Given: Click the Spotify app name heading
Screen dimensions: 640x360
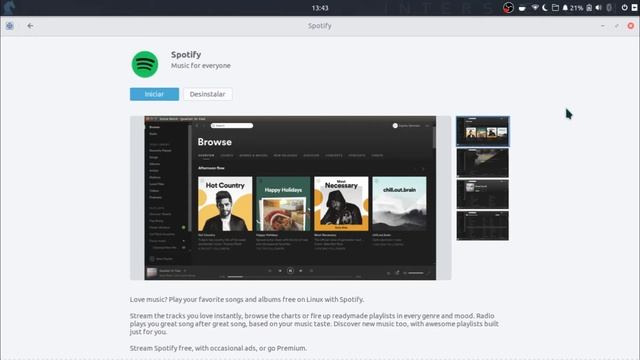Looking at the screenshot, I should click(x=186, y=54).
